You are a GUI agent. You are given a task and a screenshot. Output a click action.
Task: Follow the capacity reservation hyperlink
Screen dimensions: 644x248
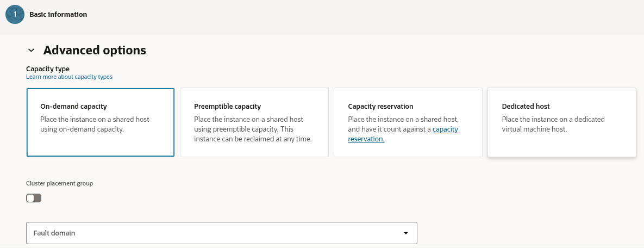point(445,129)
